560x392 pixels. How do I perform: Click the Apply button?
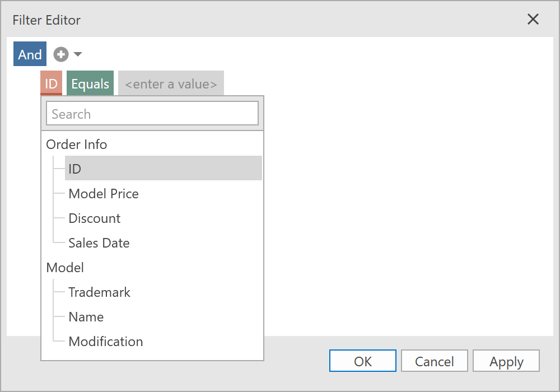(506, 361)
